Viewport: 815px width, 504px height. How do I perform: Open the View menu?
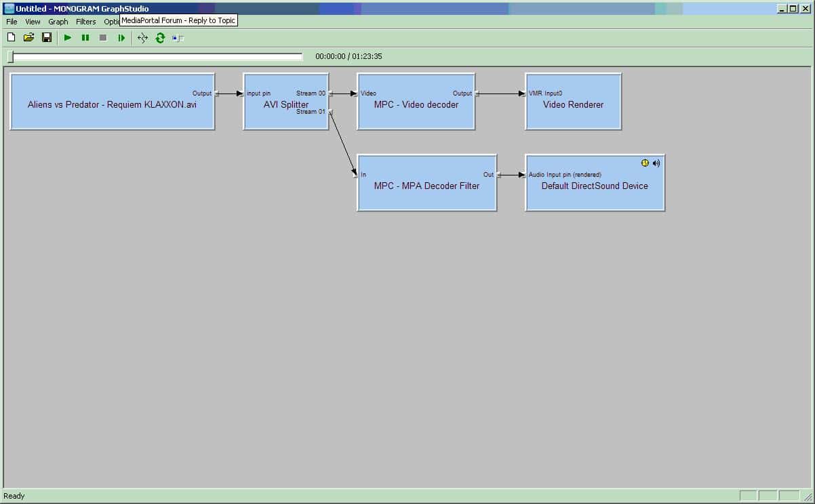(x=33, y=22)
